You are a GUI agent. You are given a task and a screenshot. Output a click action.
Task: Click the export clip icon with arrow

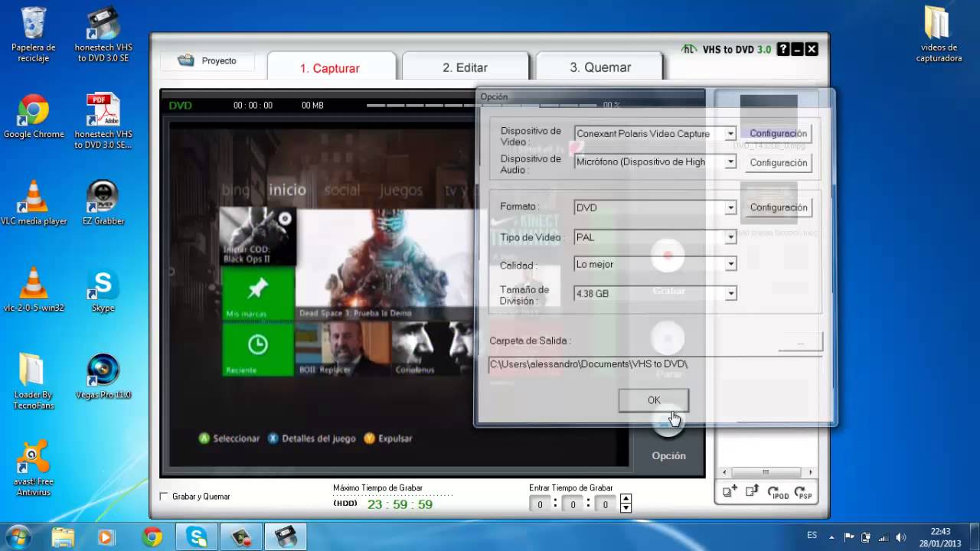(x=753, y=492)
